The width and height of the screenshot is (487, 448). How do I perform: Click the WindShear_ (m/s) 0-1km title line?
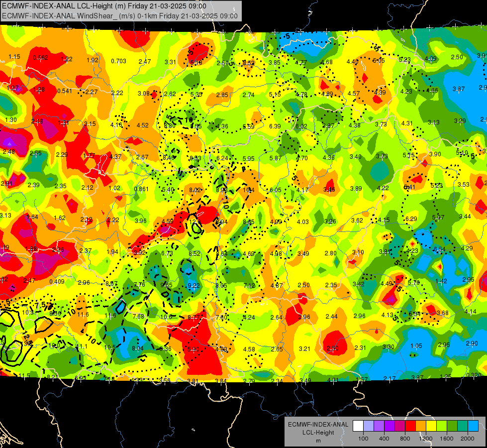pyautogui.click(x=119, y=16)
